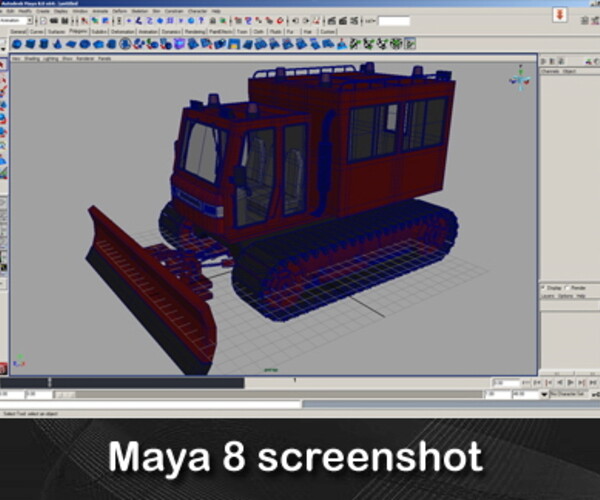600x500 pixels.
Task: Select the Display layer radio button
Action: pos(543,288)
